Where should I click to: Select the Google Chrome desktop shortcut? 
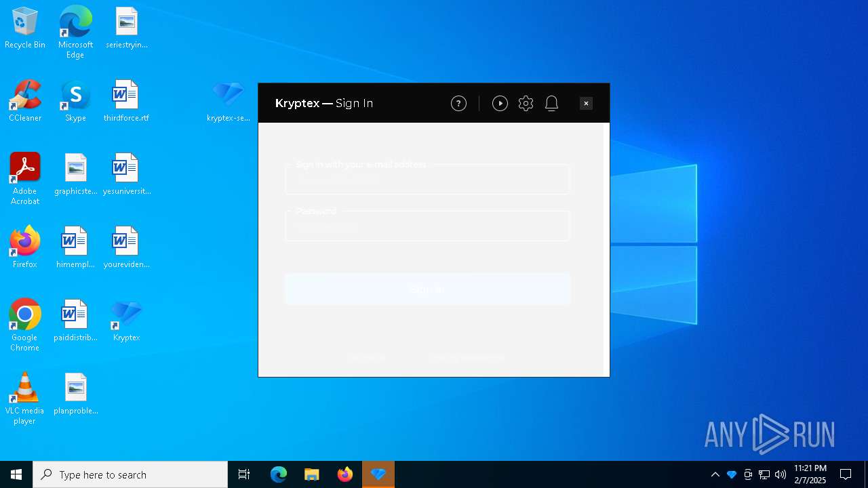[x=25, y=325]
